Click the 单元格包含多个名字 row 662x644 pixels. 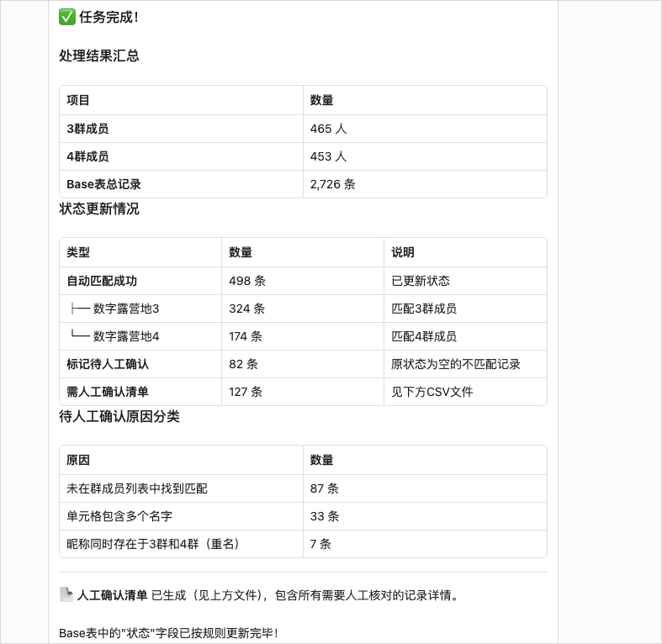click(119, 516)
